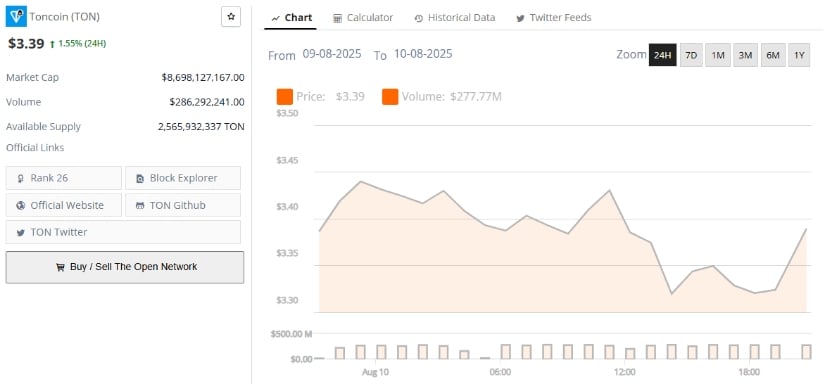Click the $500.00 M volume axis label
Image resolution: width=825 pixels, height=384 pixels.
[291, 334]
